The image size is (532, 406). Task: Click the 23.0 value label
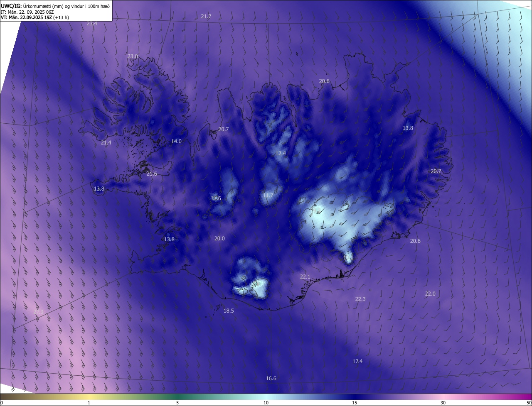133,56
